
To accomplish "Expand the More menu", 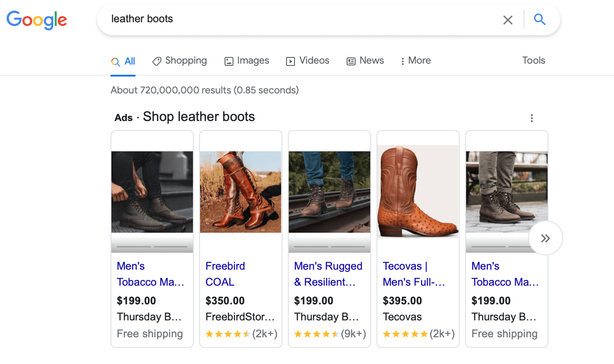I will tap(416, 61).
